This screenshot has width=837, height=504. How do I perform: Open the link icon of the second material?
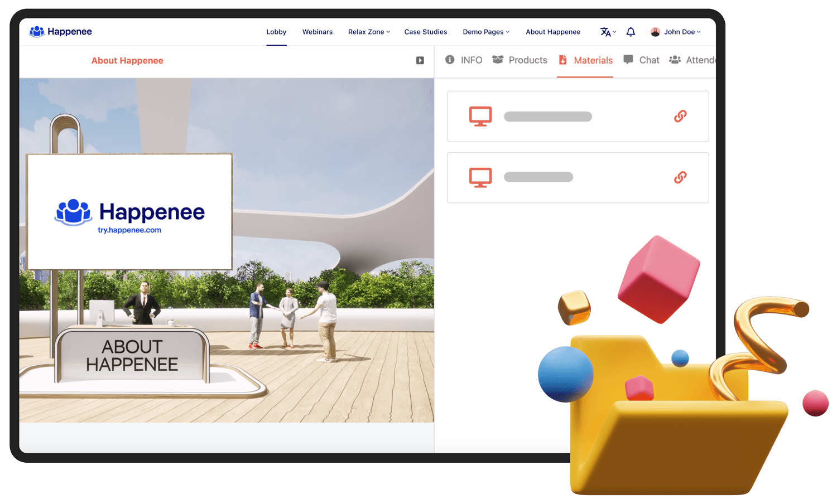pos(680,177)
